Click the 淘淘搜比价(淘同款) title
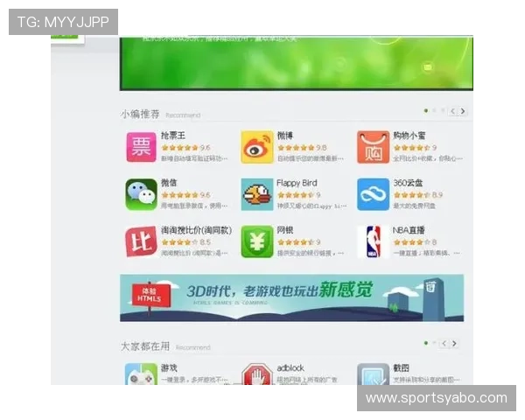This screenshot has height=420, width=525. [196, 230]
